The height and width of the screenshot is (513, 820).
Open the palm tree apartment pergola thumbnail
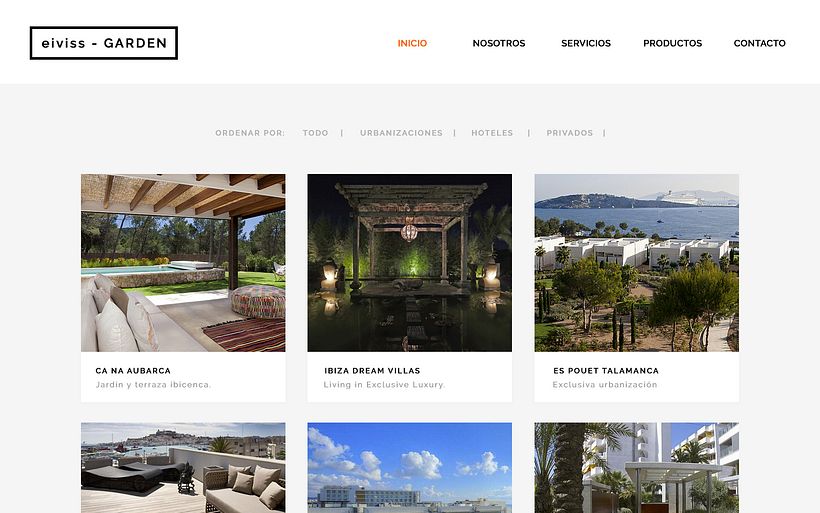pyautogui.click(x=636, y=468)
